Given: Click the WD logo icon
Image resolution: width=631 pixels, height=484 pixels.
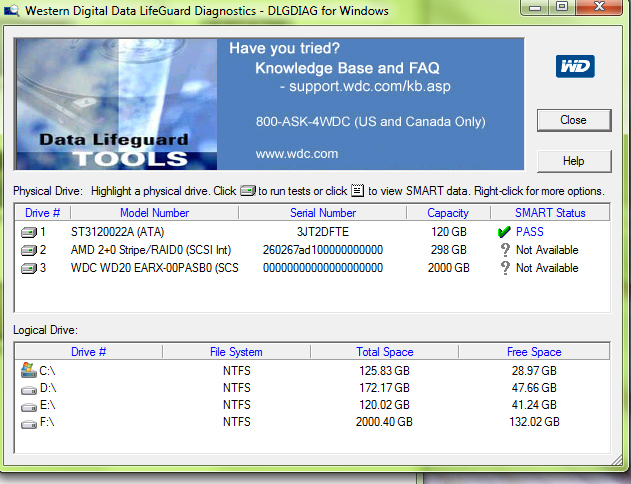Looking at the screenshot, I should tap(574, 67).
